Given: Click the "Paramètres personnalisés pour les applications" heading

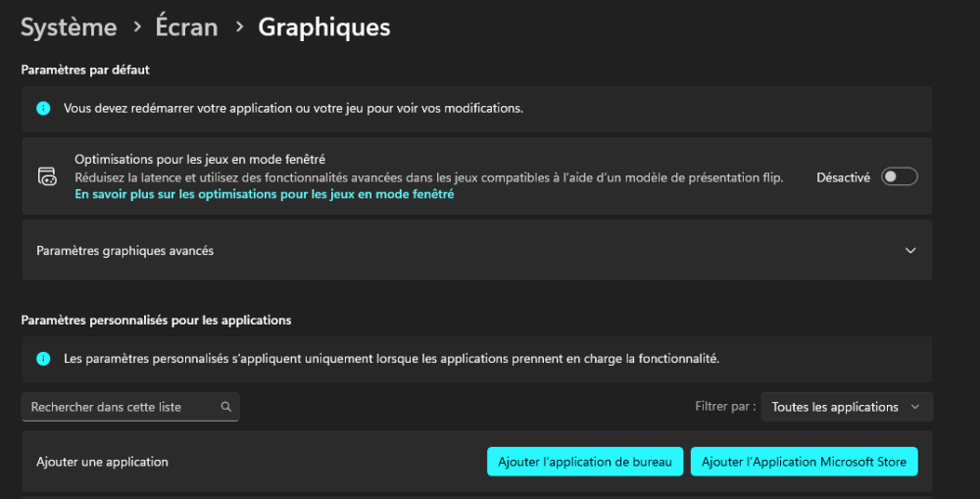Looking at the screenshot, I should (156, 320).
